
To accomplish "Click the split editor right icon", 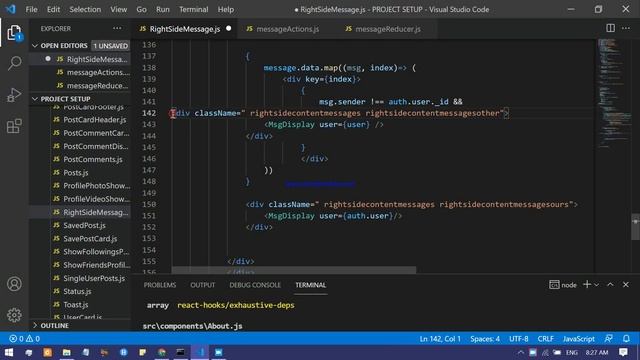I will [610, 28].
